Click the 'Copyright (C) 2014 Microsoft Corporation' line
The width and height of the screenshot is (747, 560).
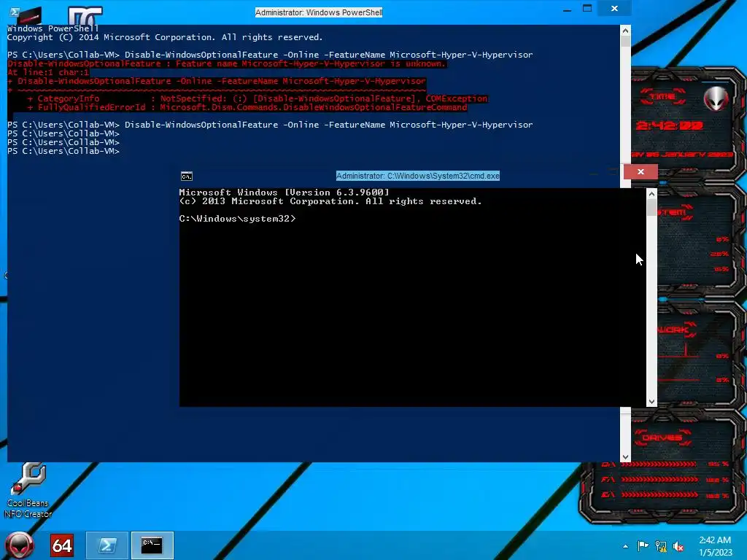click(x=165, y=37)
